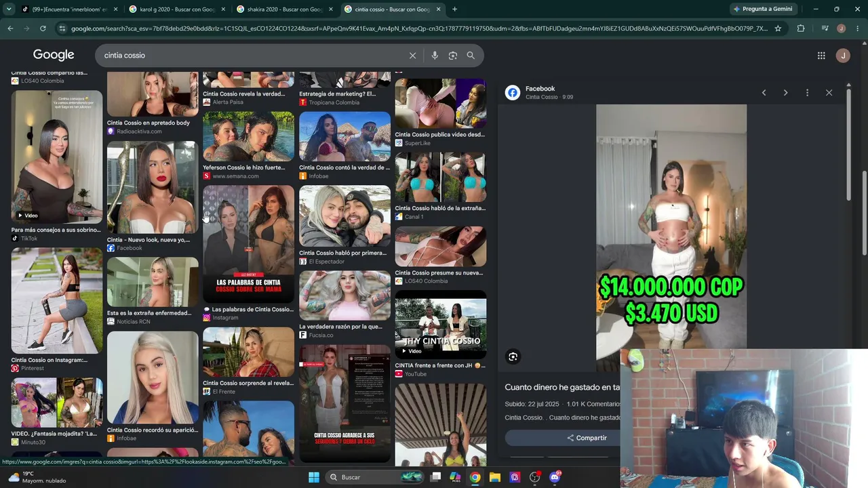Start voice search with the microphone icon

pos(435,56)
